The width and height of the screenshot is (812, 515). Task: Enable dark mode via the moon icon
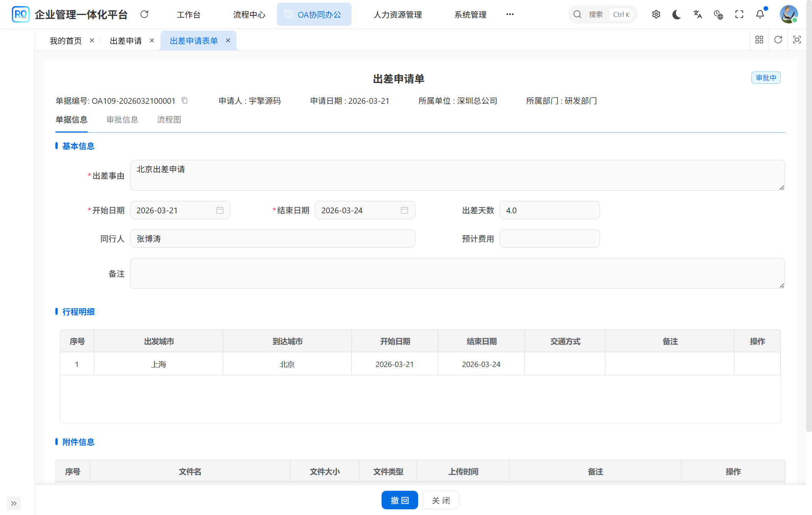(677, 14)
